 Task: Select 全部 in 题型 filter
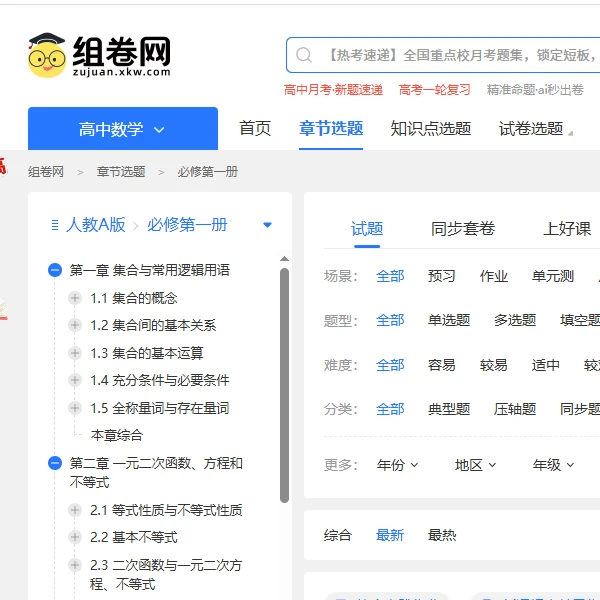tap(390, 320)
